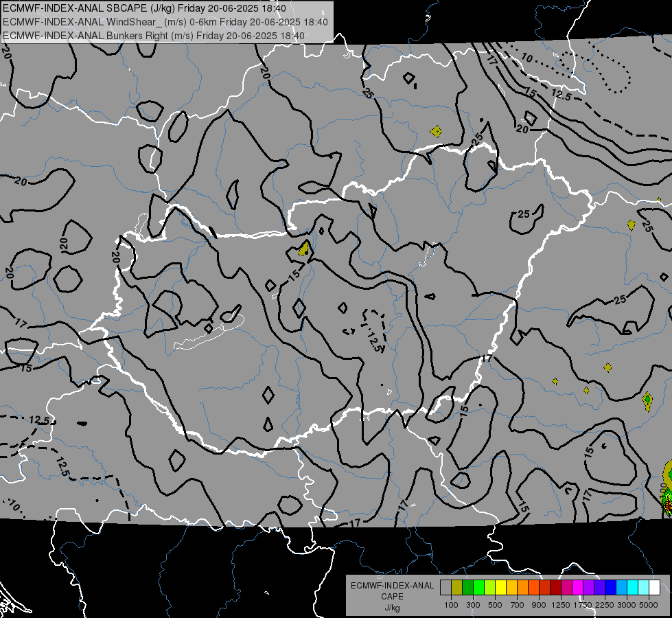
Task: Select the pinkish crimson legend swatch
Action: pos(566,588)
